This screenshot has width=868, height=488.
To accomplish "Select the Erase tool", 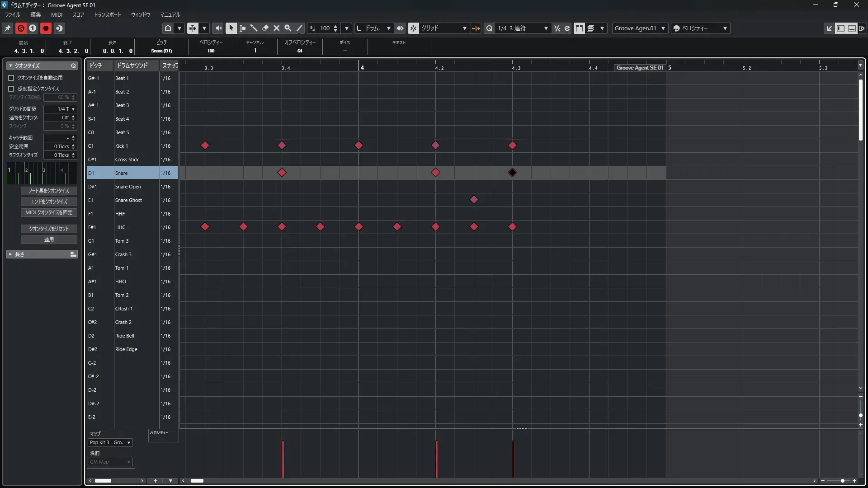I will pos(265,28).
